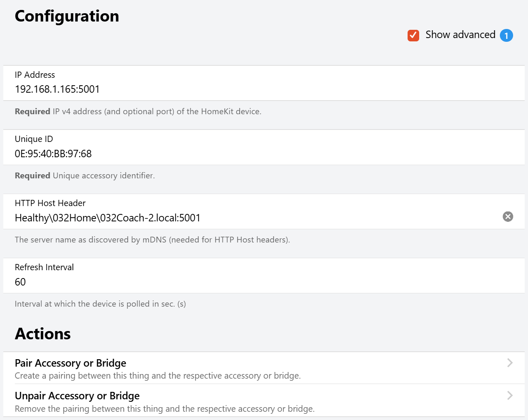The height and width of the screenshot is (420, 528).
Task: Open Pair Accessory or Bridge action
Action: coord(70,363)
